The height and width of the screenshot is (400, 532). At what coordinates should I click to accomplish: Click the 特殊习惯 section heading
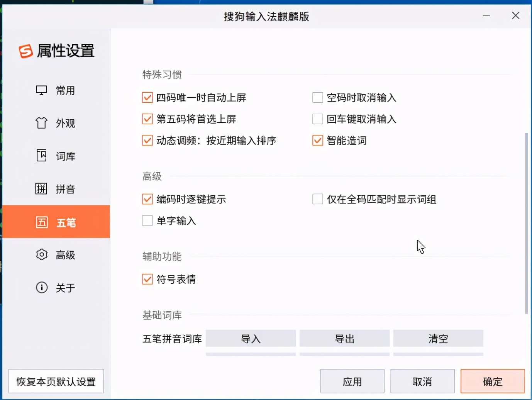tap(162, 75)
